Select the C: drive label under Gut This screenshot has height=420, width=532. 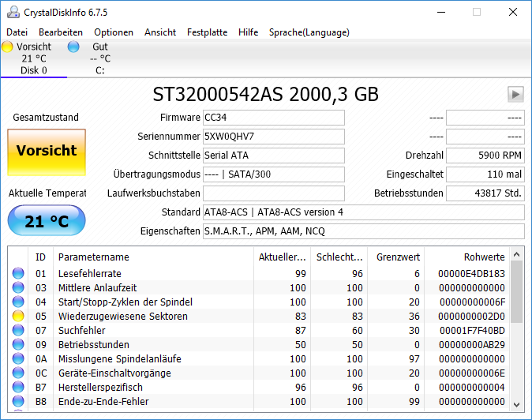[x=99, y=70]
